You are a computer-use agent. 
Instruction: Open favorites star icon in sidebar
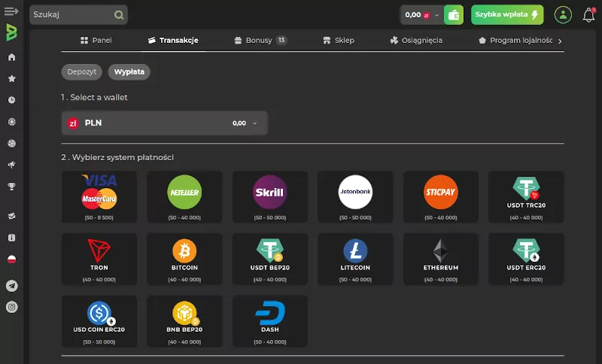click(x=11, y=79)
